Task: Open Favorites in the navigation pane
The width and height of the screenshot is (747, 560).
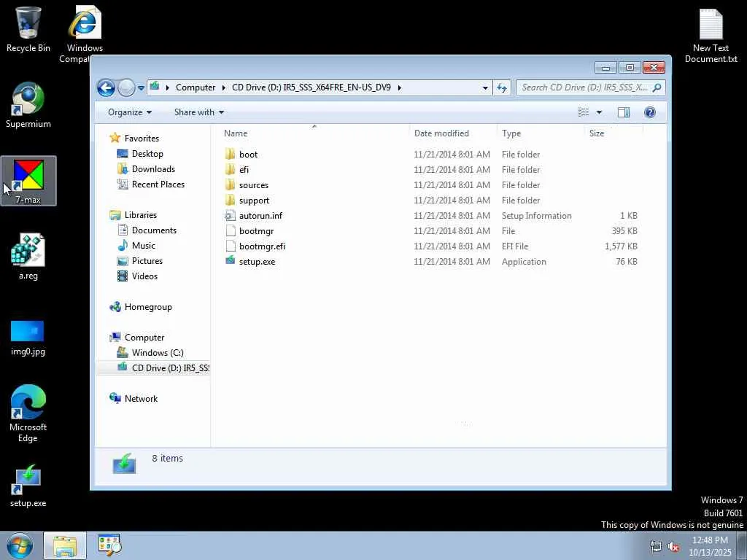Action: pyautogui.click(x=142, y=138)
